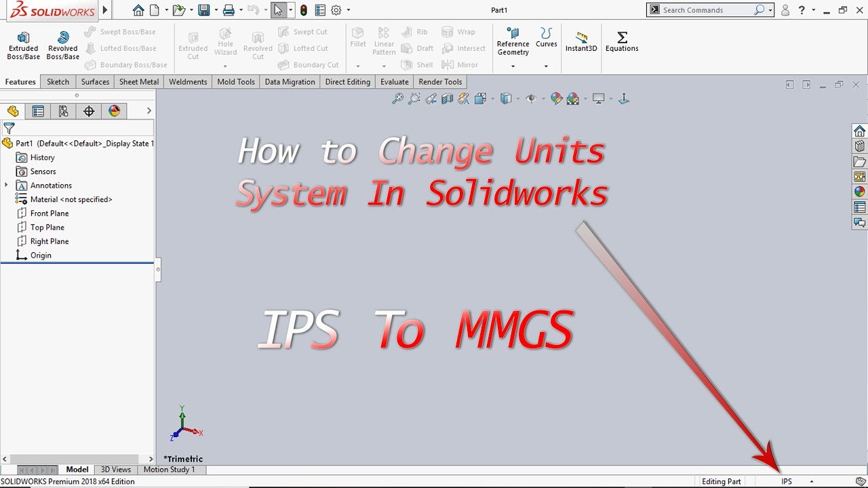Click the Revolved Boss/Base tool

point(63,45)
